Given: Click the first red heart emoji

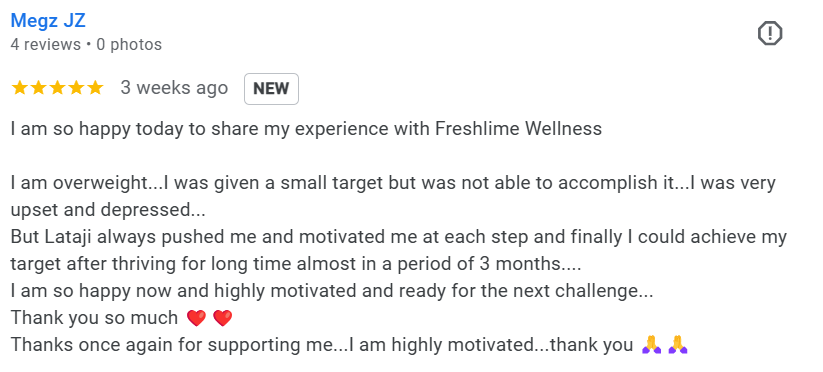Looking at the screenshot, I should point(196,318).
